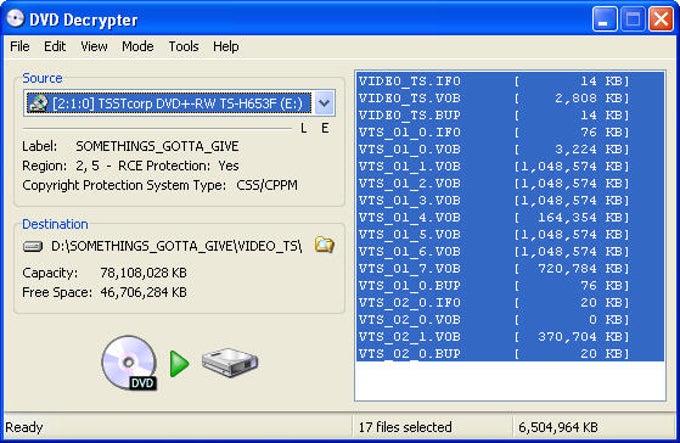Viewport: 680px width, 443px height.
Task: Click the L button under source
Action: (304, 128)
